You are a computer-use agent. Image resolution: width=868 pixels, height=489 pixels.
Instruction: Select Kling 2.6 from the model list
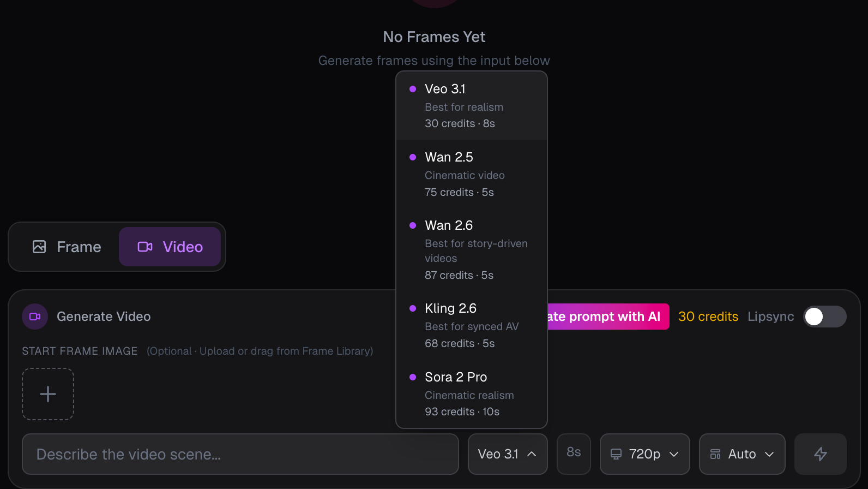471,325
